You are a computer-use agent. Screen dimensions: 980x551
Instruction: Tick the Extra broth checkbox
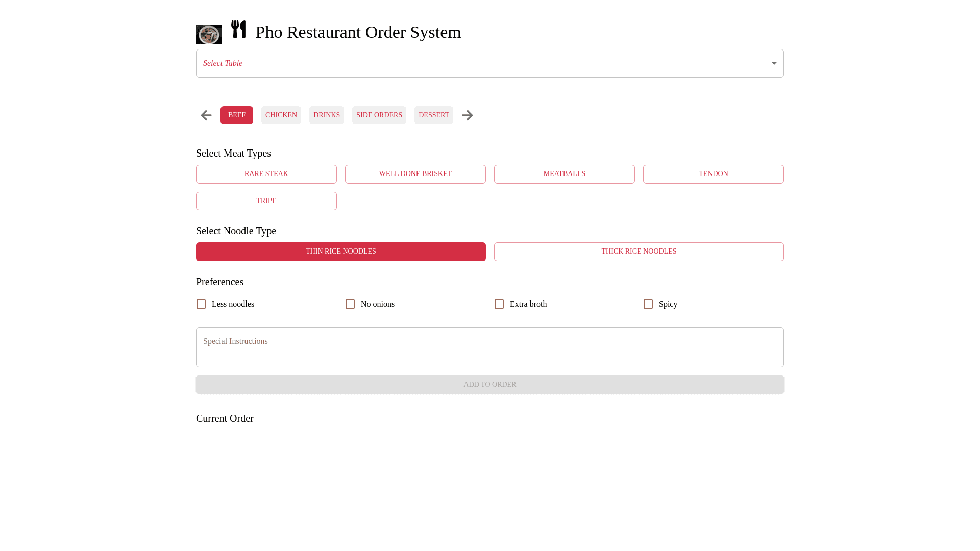pyautogui.click(x=499, y=304)
